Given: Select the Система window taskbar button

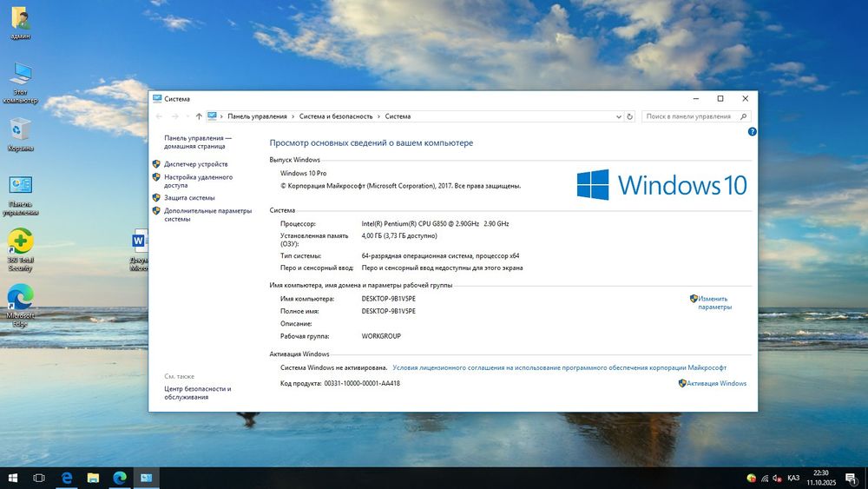Looking at the screenshot, I should coord(146,478).
